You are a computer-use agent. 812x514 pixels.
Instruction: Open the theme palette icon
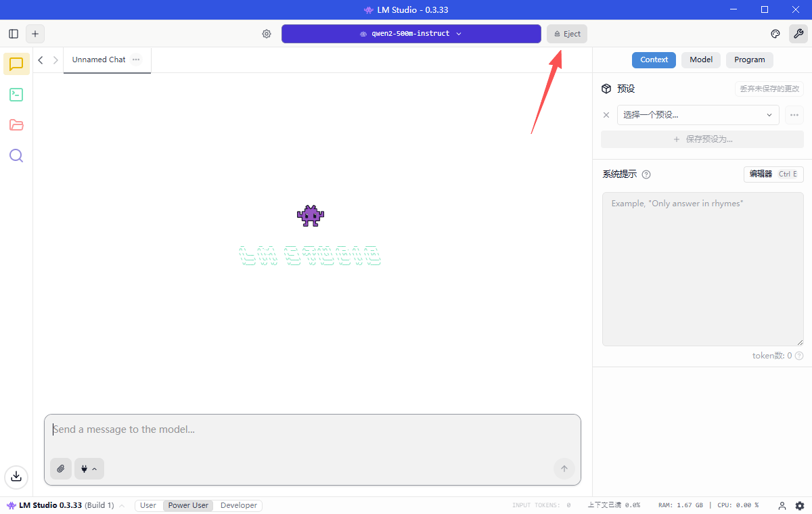(775, 34)
